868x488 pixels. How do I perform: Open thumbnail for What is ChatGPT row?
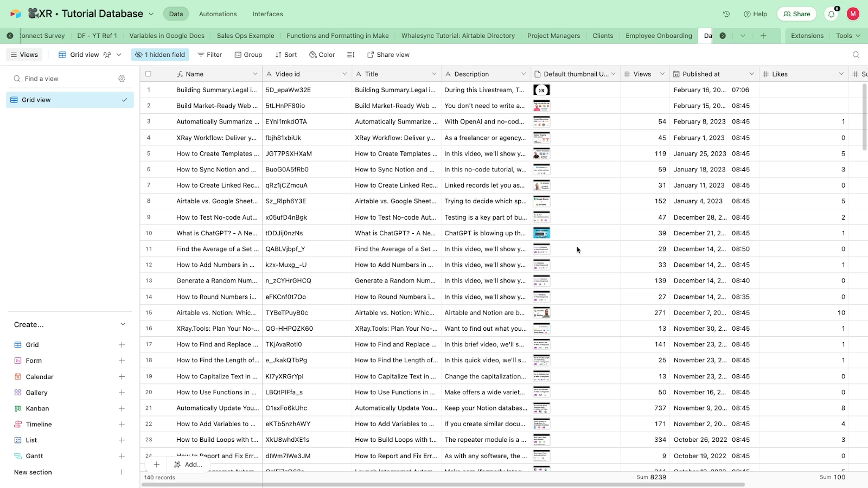541,233
